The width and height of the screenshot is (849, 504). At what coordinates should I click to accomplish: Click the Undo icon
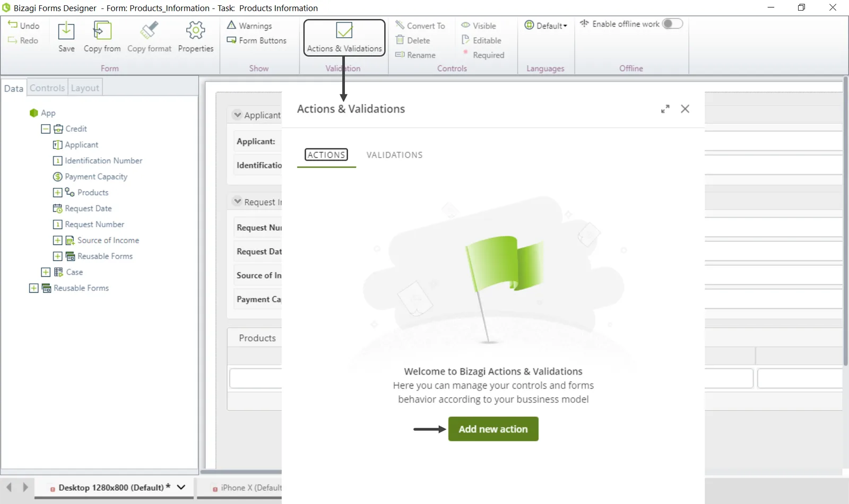[x=13, y=25]
